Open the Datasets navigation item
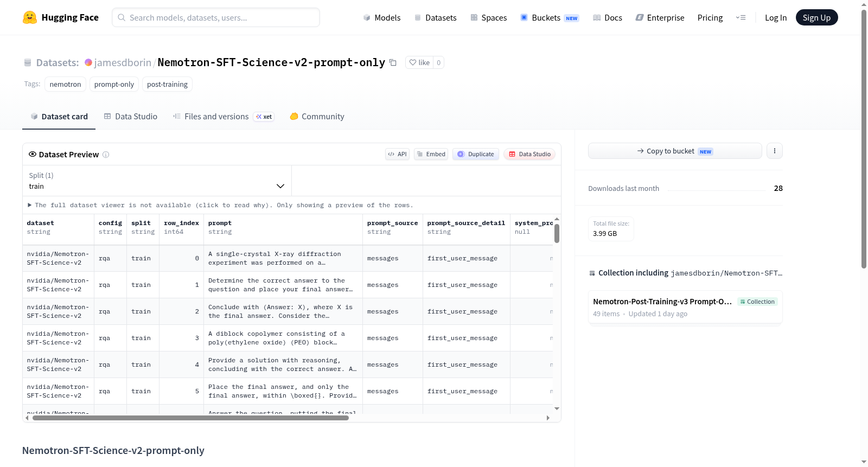This screenshot has height=467, width=868. (436, 17)
